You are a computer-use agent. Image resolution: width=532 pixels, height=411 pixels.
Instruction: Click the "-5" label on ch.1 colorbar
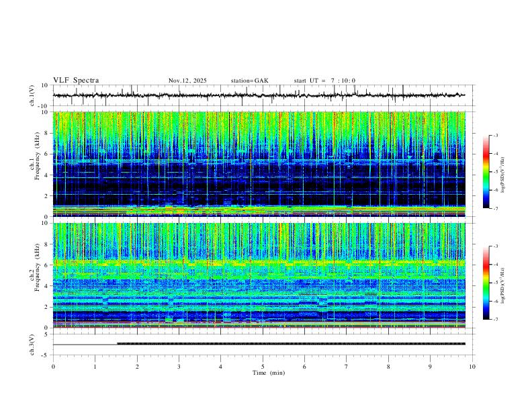(495, 172)
